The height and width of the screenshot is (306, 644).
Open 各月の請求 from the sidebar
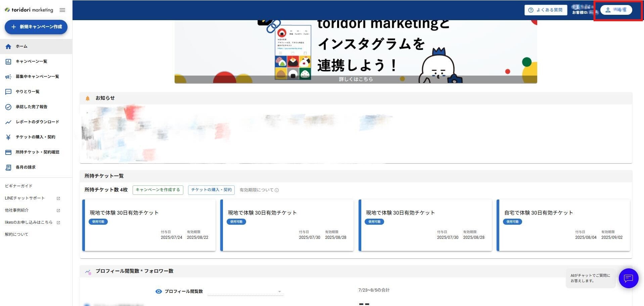(x=26, y=167)
